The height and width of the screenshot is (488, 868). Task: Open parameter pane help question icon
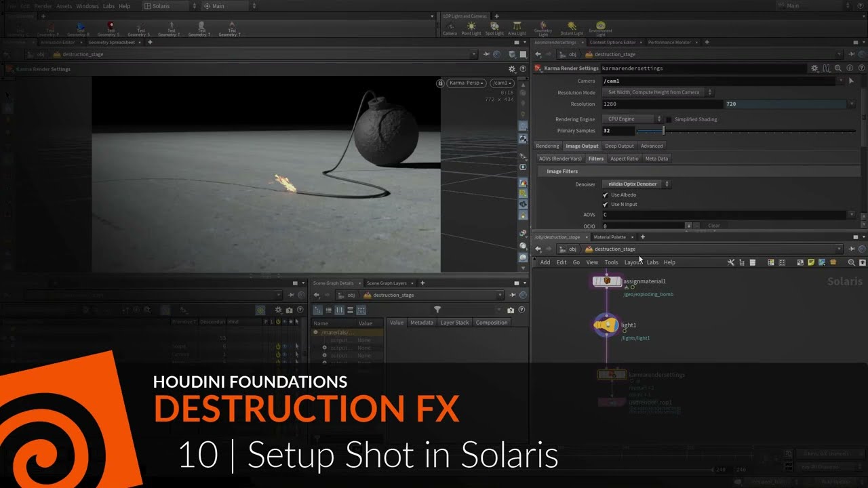(x=861, y=68)
